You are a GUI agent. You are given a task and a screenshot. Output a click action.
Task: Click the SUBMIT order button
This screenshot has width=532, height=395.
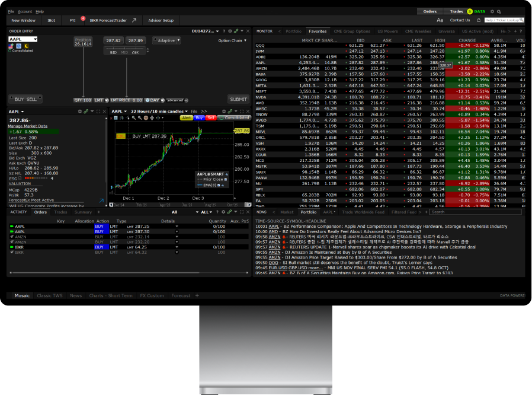point(238,99)
